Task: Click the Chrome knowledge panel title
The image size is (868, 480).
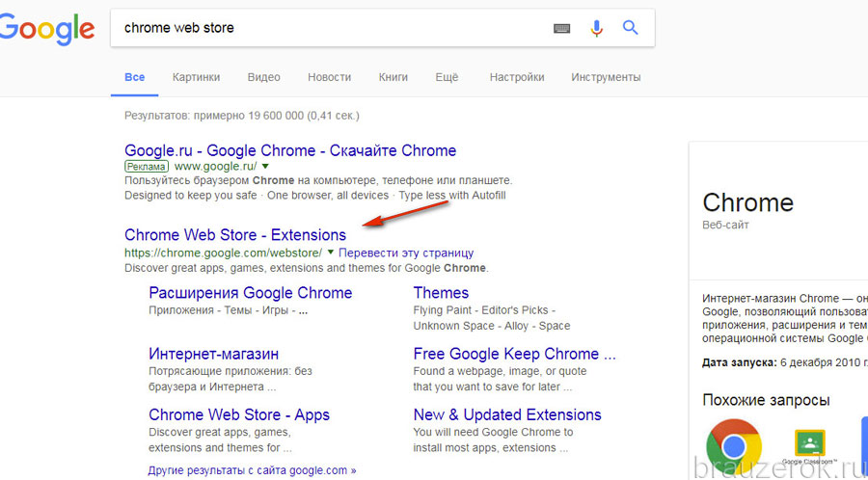Action: tap(747, 203)
